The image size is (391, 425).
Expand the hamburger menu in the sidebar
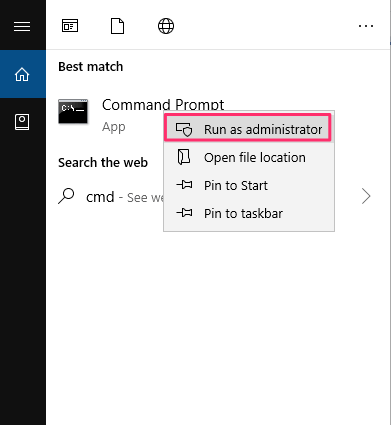22,26
